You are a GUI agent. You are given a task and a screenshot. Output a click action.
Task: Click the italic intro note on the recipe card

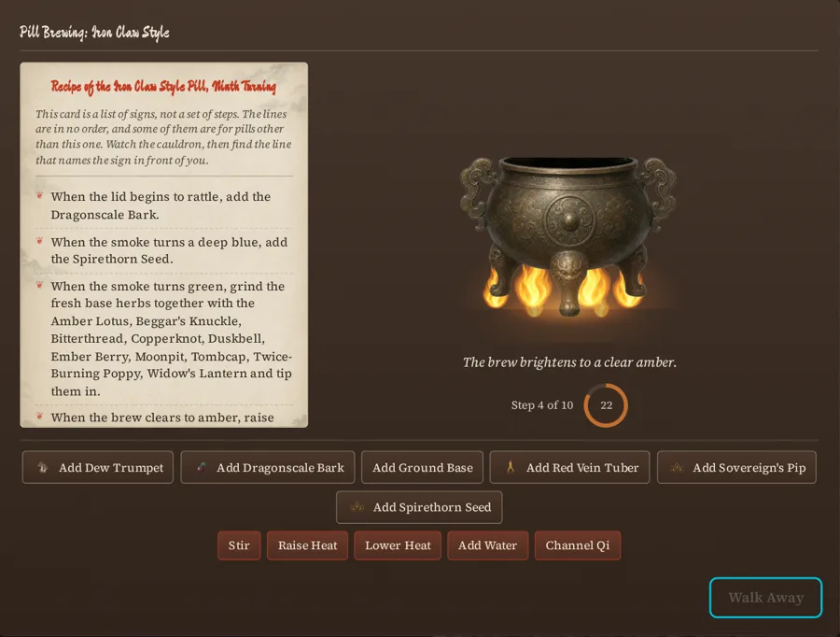[x=163, y=136]
